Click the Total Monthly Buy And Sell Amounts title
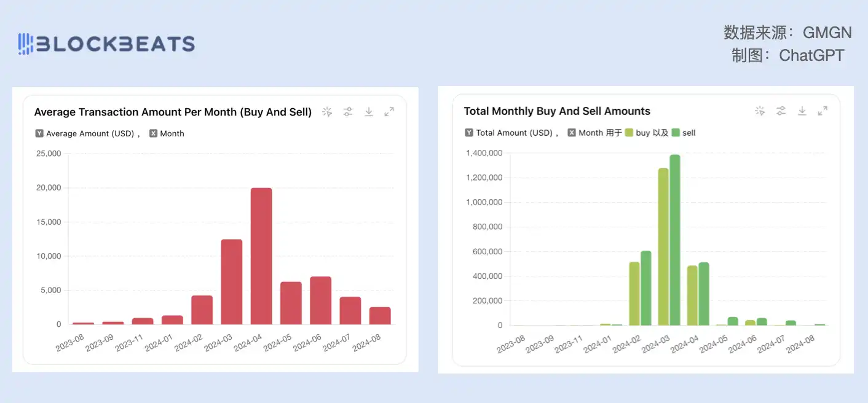The height and width of the screenshot is (403, 868). pos(557,111)
